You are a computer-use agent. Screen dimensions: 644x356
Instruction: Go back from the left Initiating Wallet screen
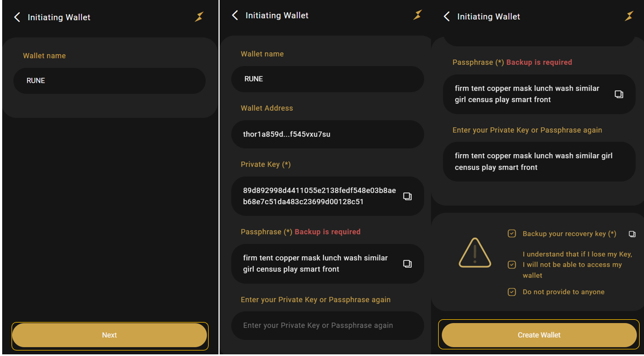[17, 18]
